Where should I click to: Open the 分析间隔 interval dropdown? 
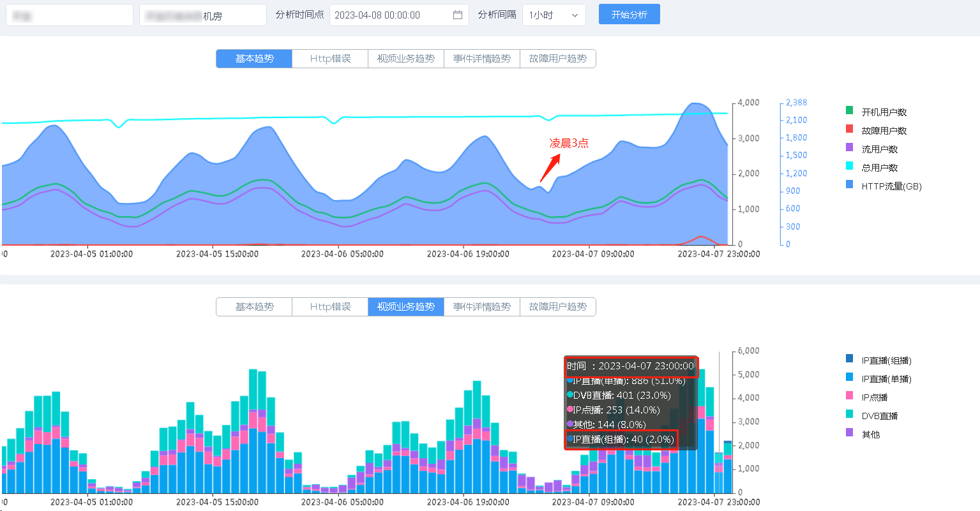554,13
